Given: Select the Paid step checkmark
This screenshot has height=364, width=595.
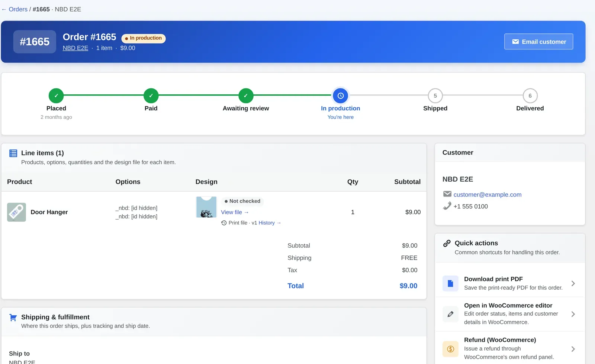Looking at the screenshot, I should tap(151, 95).
